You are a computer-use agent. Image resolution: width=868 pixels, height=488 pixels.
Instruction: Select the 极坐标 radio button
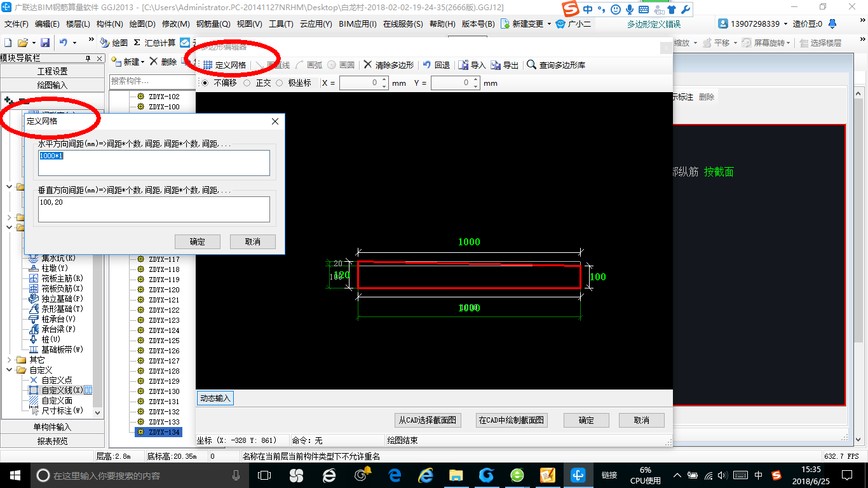[279, 83]
